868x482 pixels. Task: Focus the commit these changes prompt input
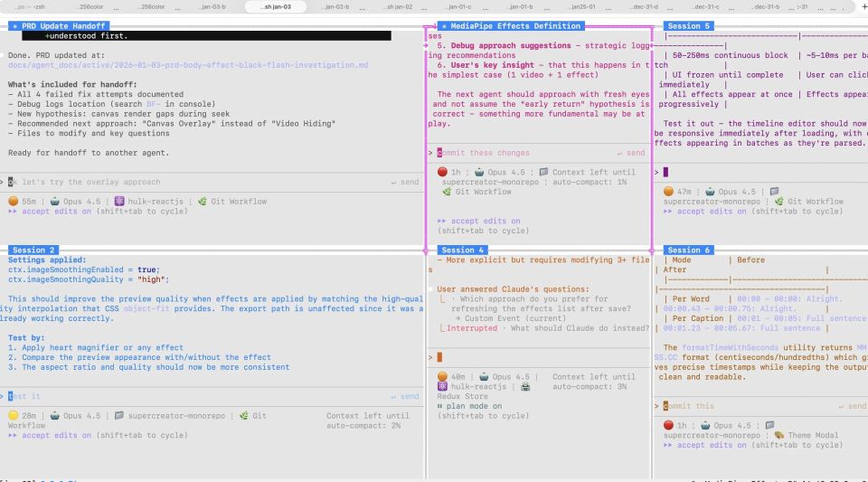(538, 153)
